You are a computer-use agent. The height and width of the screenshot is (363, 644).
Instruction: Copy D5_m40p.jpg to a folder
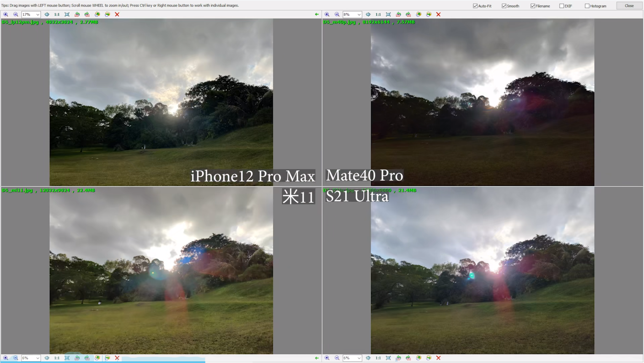pos(418,14)
